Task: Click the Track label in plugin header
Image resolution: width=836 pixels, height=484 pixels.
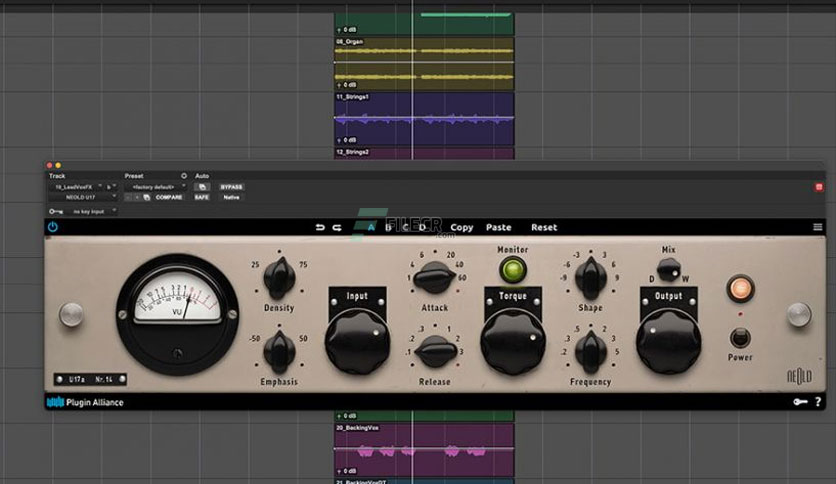Action: [57, 176]
